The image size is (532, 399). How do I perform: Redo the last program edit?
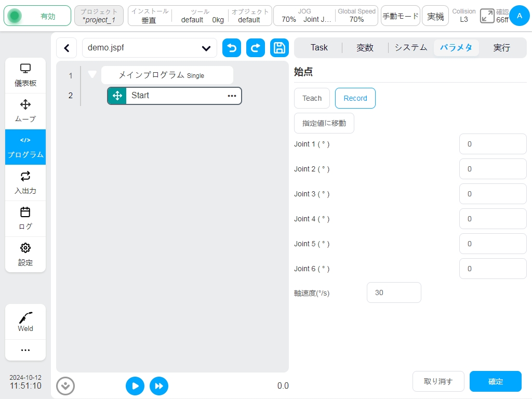click(256, 48)
